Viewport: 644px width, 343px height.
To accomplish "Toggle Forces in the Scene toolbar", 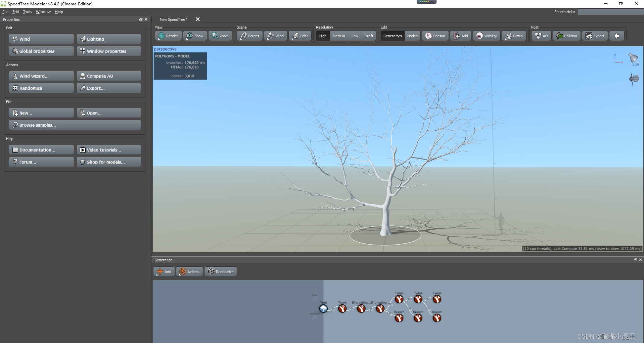I will pyautogui.click(x=250, y=36).
